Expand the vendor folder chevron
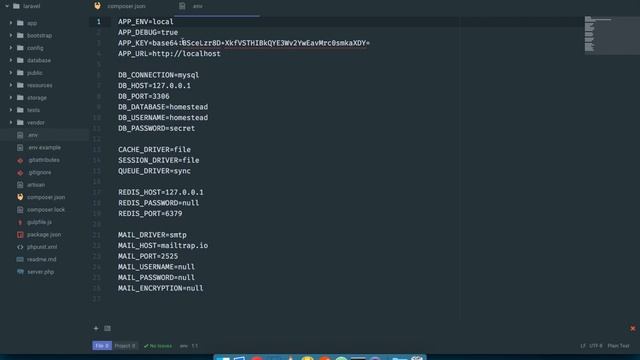The height and width of the screenshot is (360, 640). tap(11, 122)
